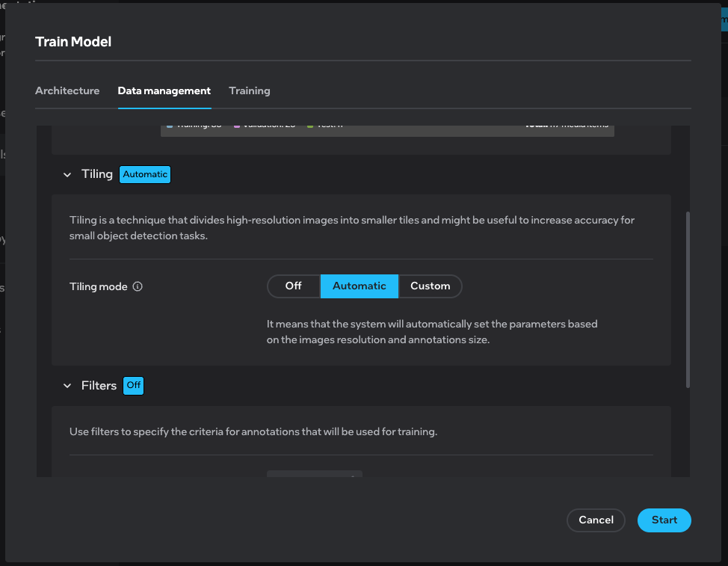
Task: Switch to the Architecture tab
Action: coord(67,90)
